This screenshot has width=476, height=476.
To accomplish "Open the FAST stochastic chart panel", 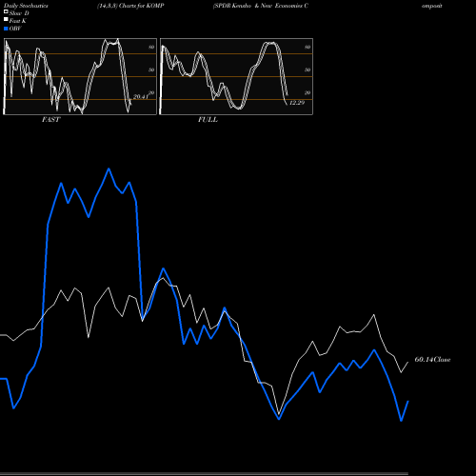I will 80,76.
